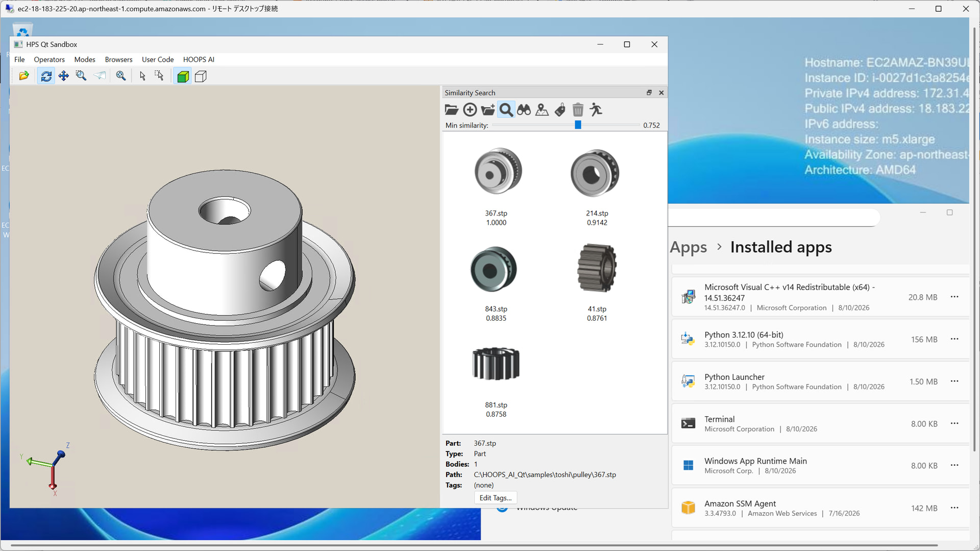The image size is (980, 551).
Task: Open options for Python 3.12.10 (64-bit)
Action: (954, 339)
